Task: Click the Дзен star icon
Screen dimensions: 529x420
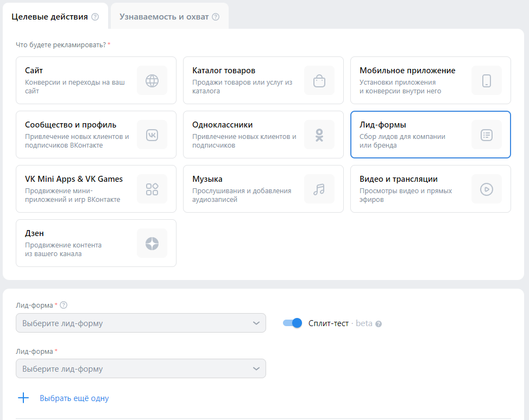Action: [x=152, y=244]
